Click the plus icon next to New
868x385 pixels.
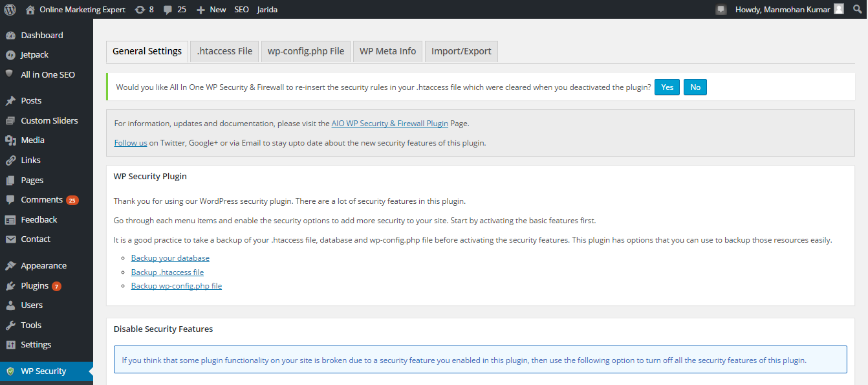(x=201, y=10)
